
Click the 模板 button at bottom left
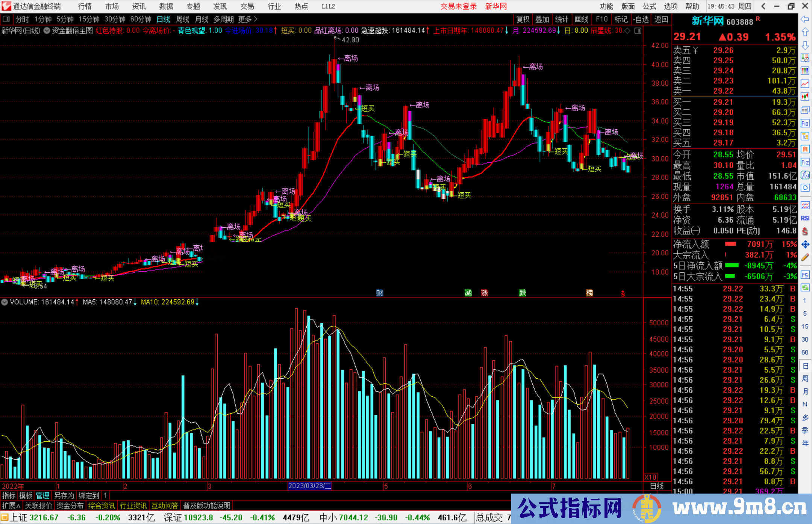pos(26,495)
